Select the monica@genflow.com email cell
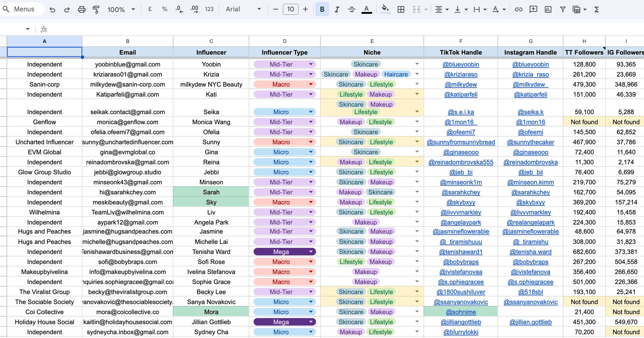Screen dimensions: 644x338 click(127, 122)
